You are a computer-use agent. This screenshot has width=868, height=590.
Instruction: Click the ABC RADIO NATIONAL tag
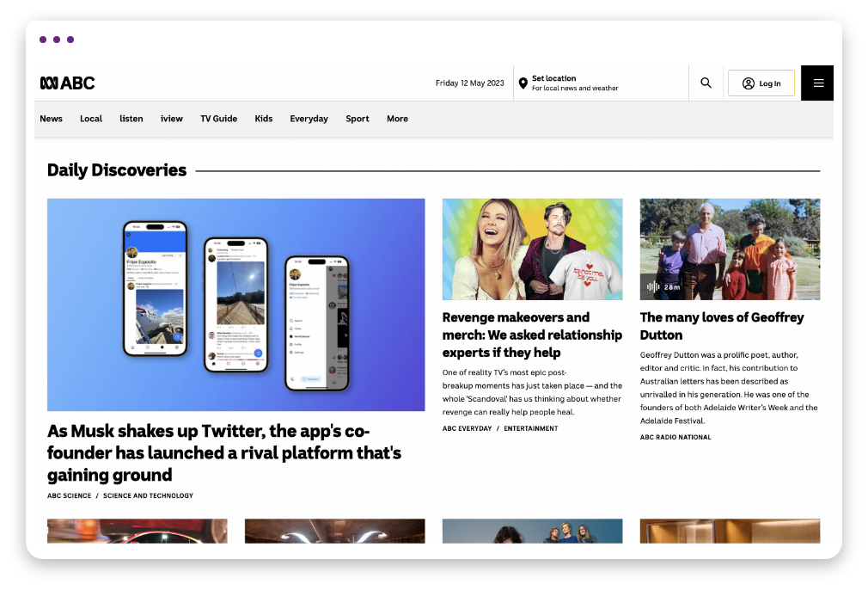click(x=675, y=437)
